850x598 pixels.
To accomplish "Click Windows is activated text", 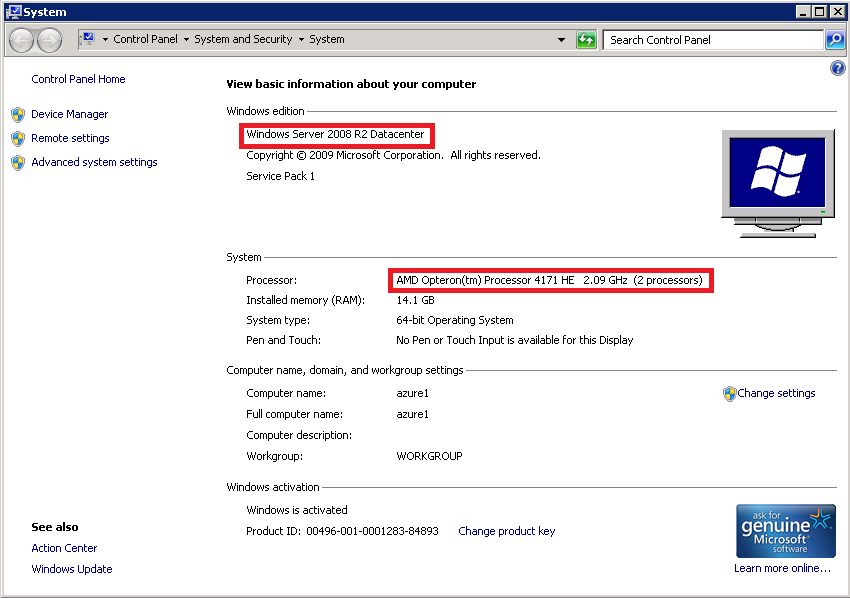I will (x=297, y=510).
